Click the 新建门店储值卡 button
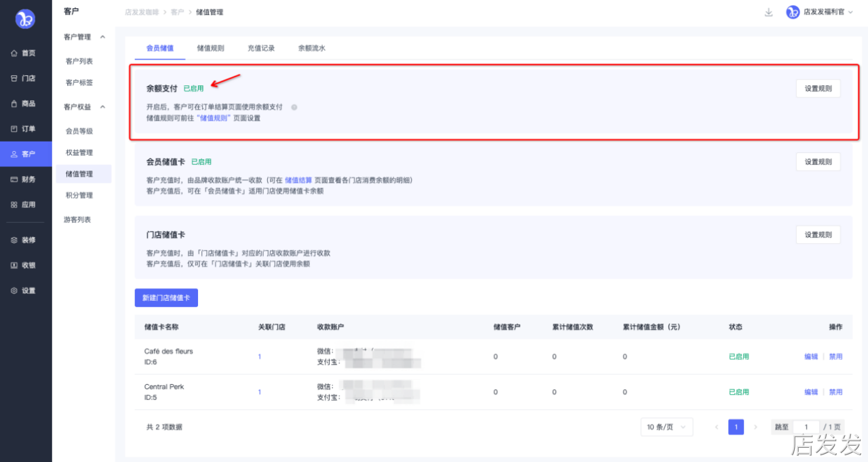The height and width of the screenshot is (462, 868). [x=166, y=297]
